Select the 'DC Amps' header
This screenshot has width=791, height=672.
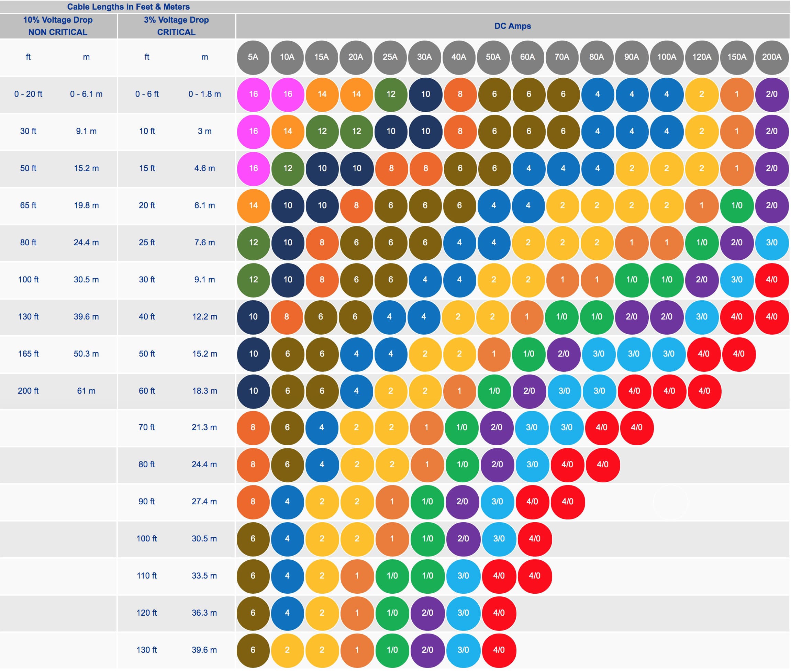click(512, 26)
